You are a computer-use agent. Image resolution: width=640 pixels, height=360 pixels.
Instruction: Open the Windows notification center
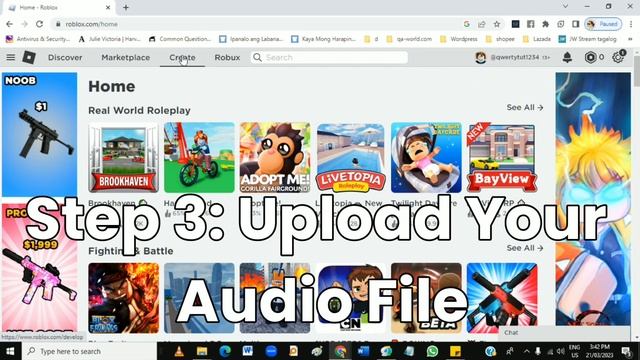[626, 351]
